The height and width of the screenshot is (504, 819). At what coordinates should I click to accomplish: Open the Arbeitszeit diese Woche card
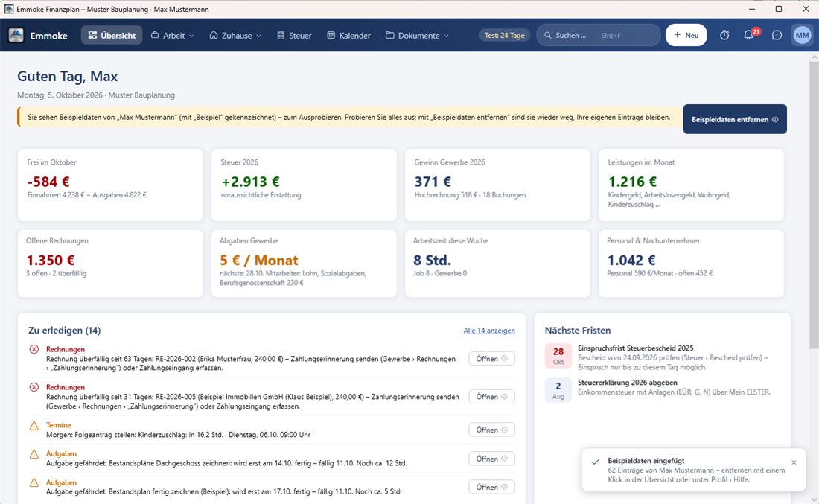498,264
